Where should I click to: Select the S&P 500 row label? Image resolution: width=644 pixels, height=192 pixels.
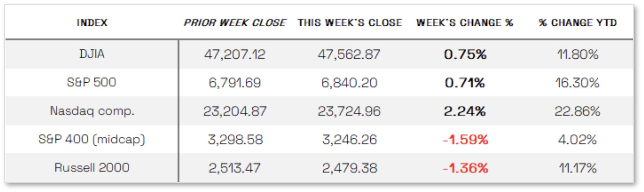click(x=92, y=82)
